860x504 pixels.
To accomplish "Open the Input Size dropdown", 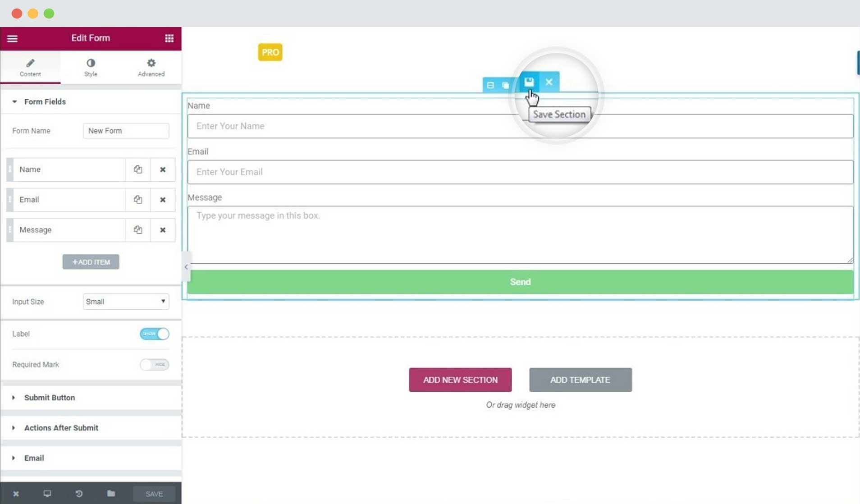I will click(x=126, y=302).
